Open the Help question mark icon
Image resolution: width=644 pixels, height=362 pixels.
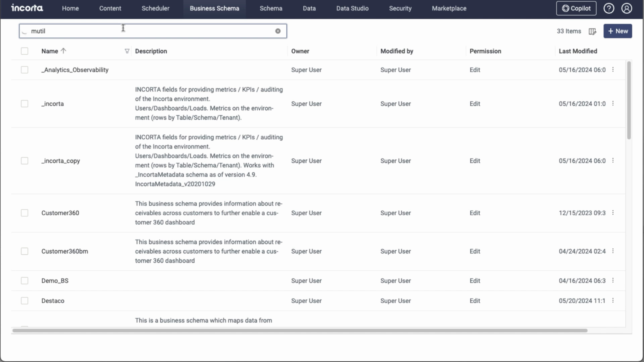[x=608, y=8]
